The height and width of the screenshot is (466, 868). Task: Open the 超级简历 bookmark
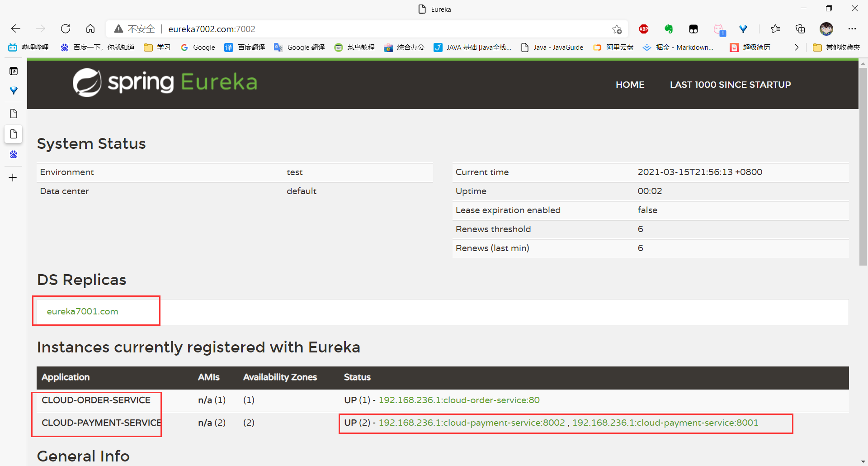(750, 48)
